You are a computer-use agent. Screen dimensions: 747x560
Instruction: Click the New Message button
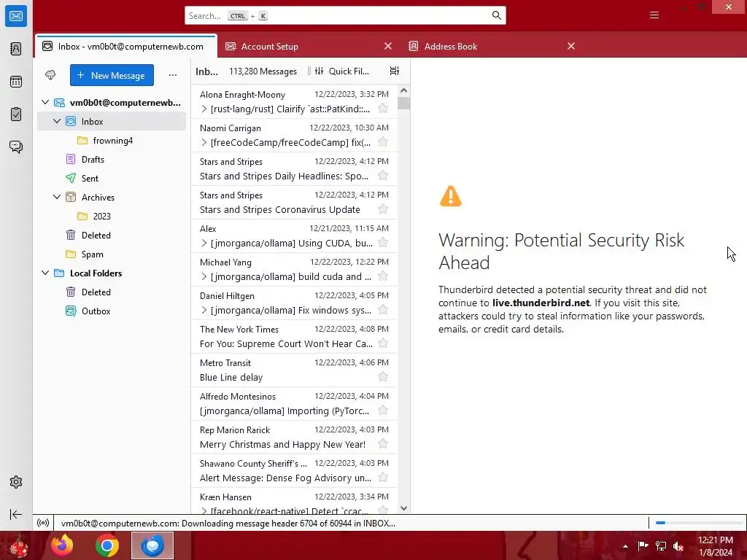pyautogui.click(x=112, y=75)
